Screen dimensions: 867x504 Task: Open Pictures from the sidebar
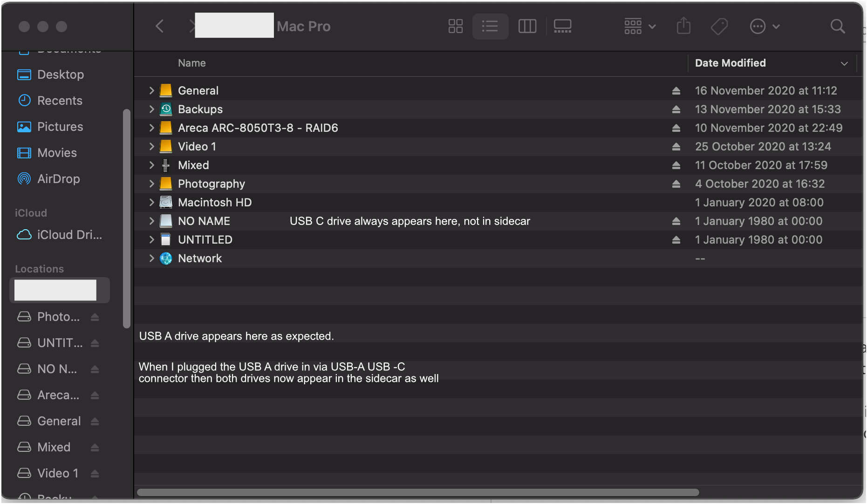(x=60, y=127)
